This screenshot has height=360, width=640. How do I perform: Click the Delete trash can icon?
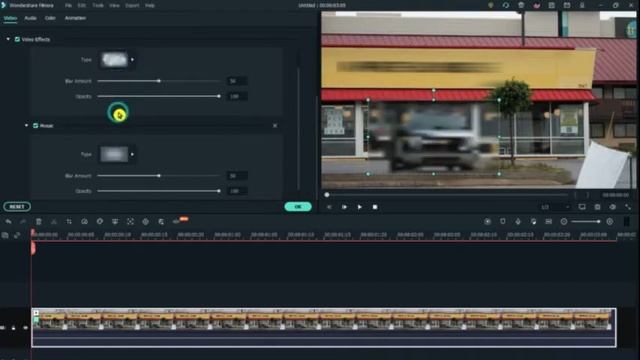click(x=38, y=221)
